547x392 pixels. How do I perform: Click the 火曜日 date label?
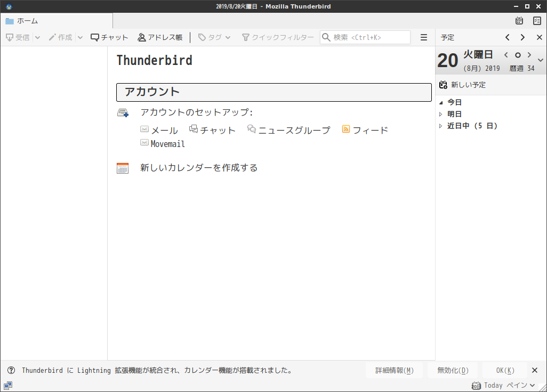tap(478, 54)
